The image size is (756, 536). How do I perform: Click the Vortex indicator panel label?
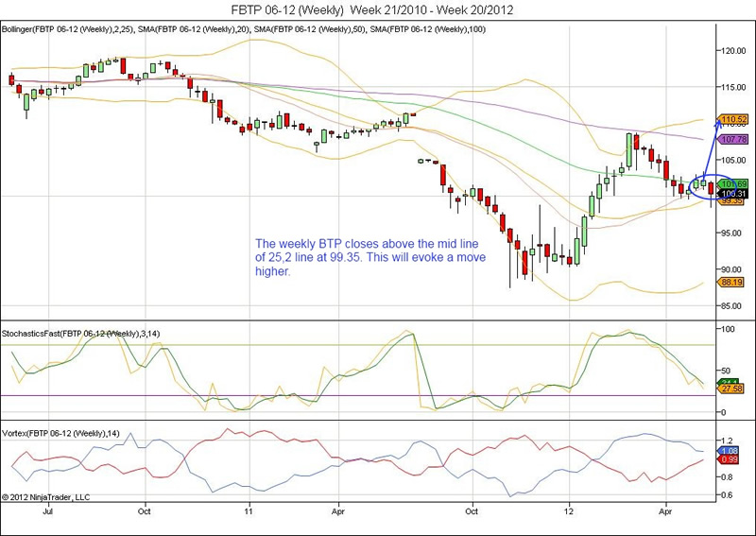click(x=59, y=432)
